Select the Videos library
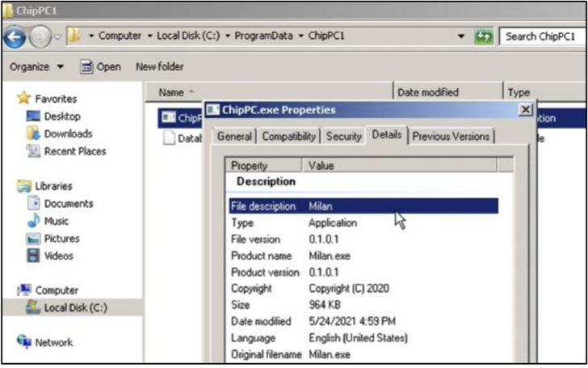The image size is (588, 368). click(59, 256)
